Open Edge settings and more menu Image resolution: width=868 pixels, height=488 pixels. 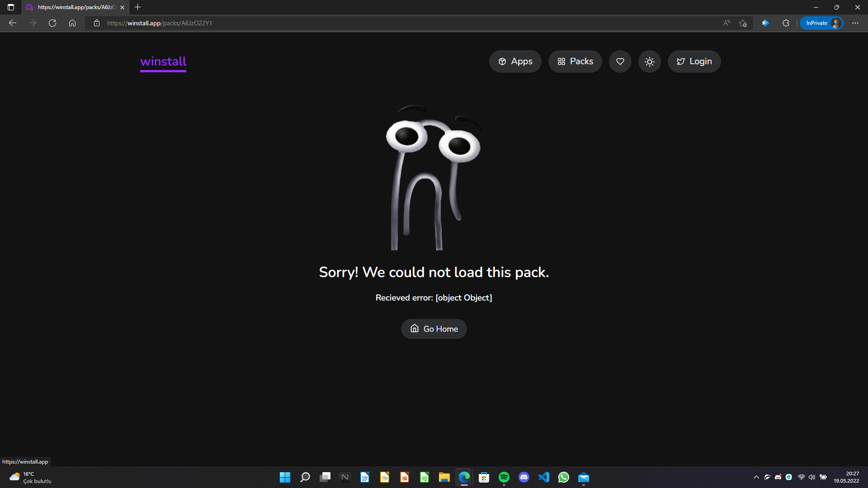pyautogui.click(x=855, y=23)
